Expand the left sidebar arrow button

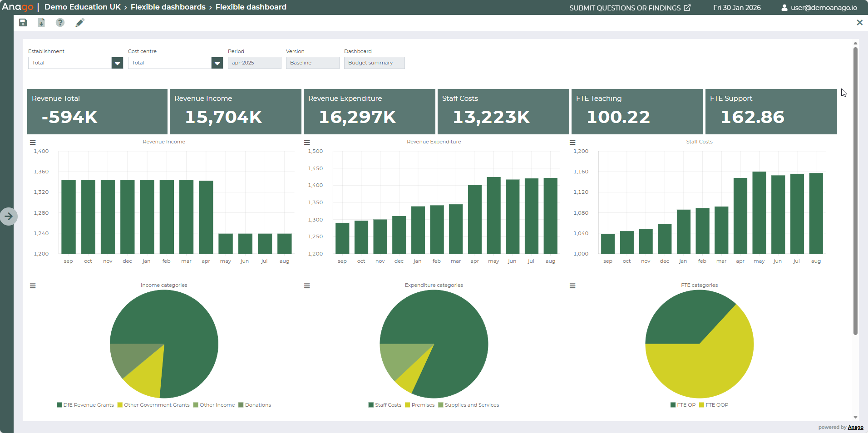pos(9,216)
